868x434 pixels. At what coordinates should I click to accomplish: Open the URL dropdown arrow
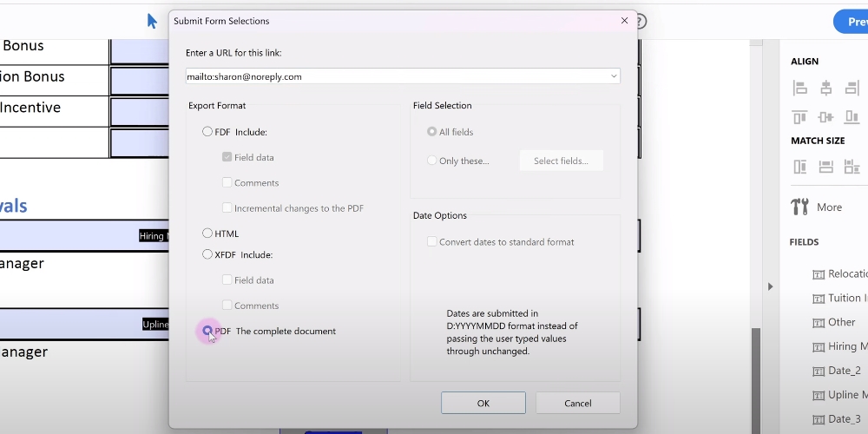click(x=614, y=76)
